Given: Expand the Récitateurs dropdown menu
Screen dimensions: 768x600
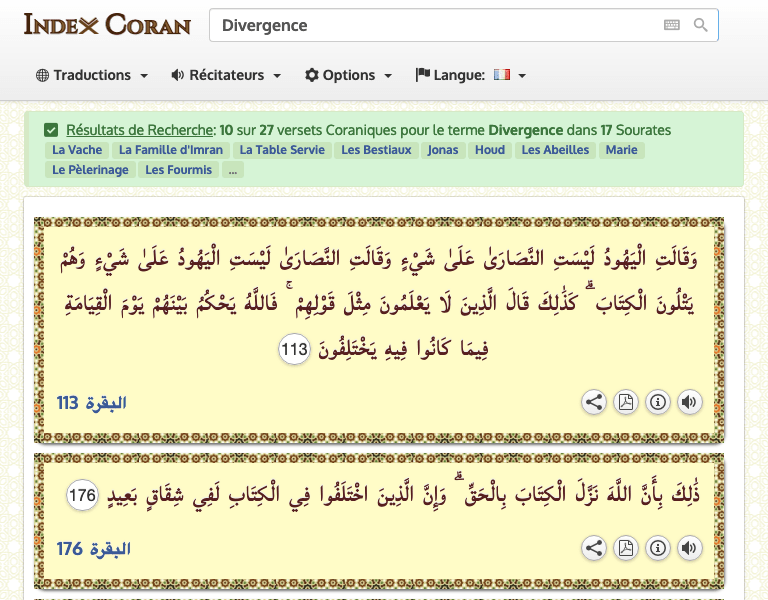Looking at the screenshot, I should point(226,75).
